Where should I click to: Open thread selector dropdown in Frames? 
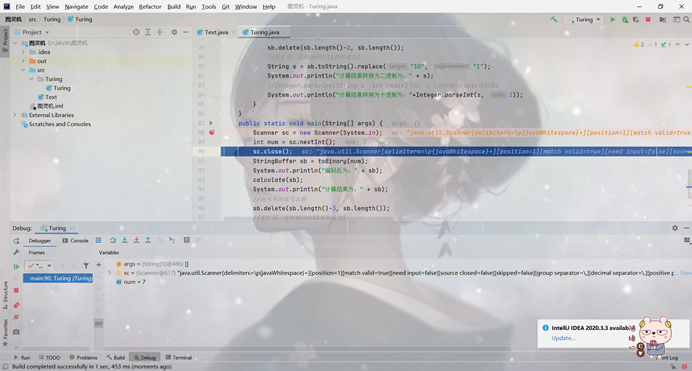coord(39,266)
